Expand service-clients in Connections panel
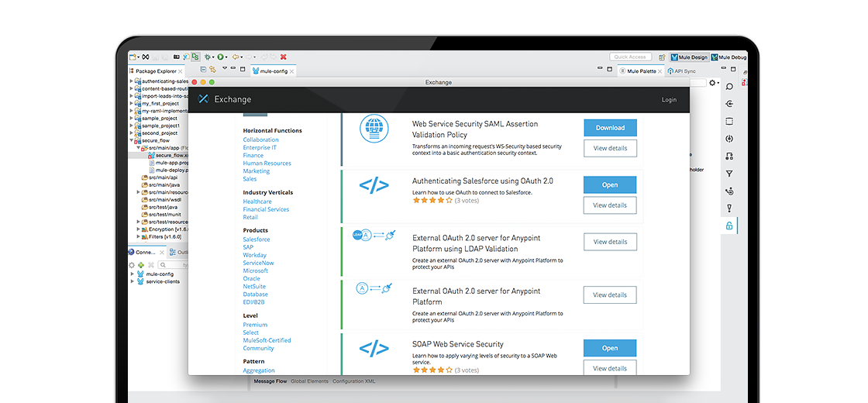 coord(131,281)
